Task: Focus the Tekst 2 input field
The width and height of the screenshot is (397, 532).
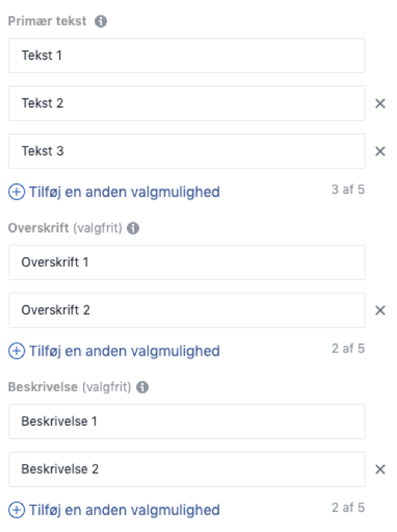Action: tap(187, 103)
